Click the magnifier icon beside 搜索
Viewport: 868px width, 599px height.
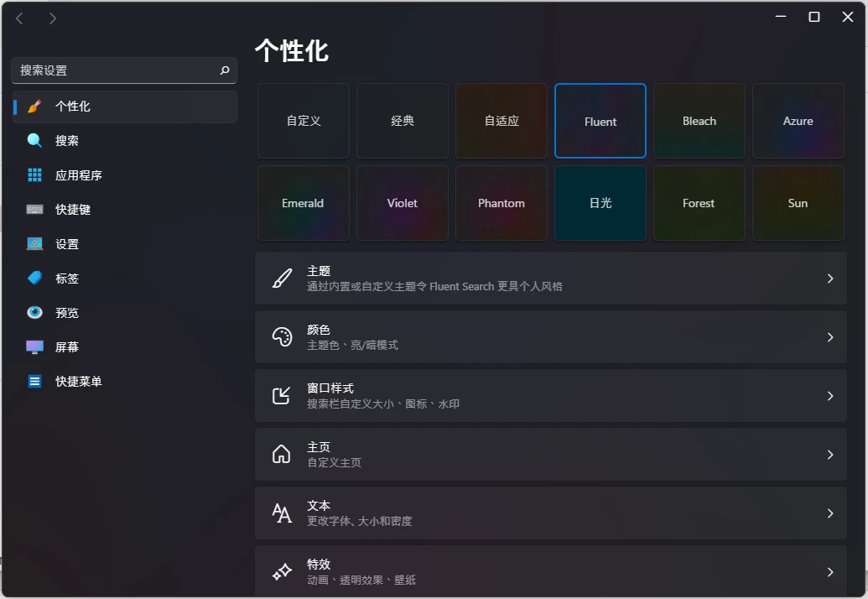(34, 141)
